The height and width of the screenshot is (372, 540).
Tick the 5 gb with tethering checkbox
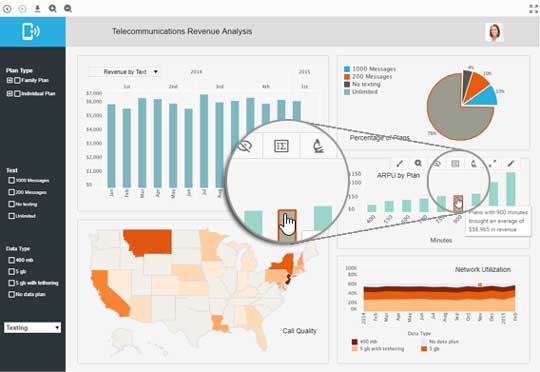[11, 283]
